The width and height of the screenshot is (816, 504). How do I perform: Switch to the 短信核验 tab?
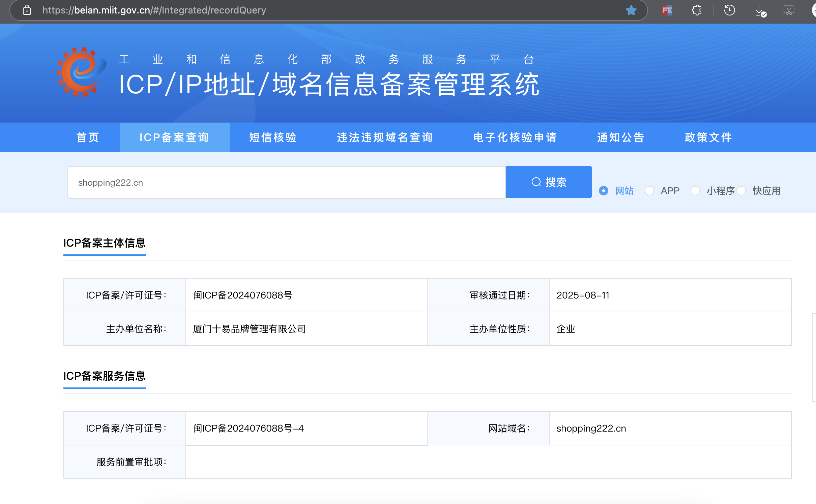[273, 137]
